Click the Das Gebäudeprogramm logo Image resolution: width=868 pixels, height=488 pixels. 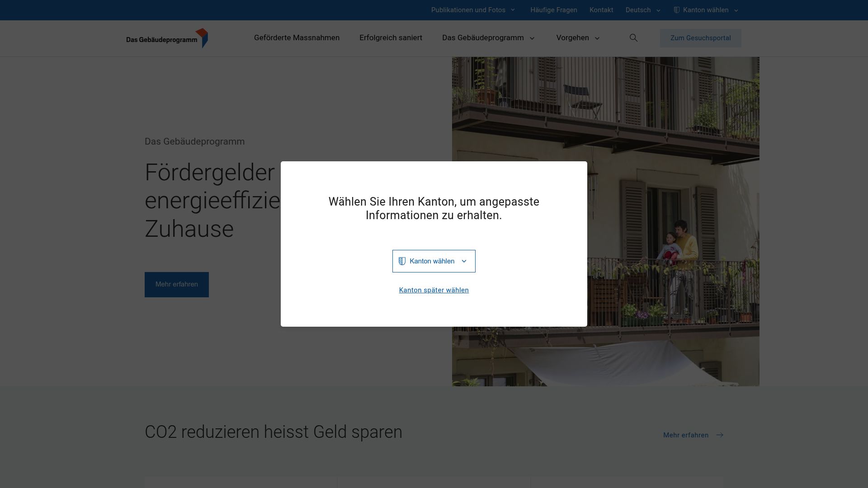(166, 38)
